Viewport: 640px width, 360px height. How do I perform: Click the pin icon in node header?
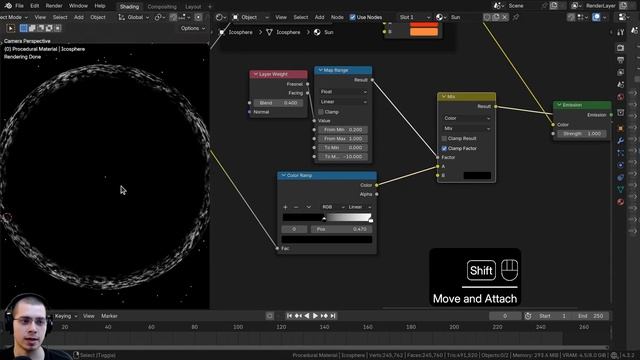(x=516, y=17)
